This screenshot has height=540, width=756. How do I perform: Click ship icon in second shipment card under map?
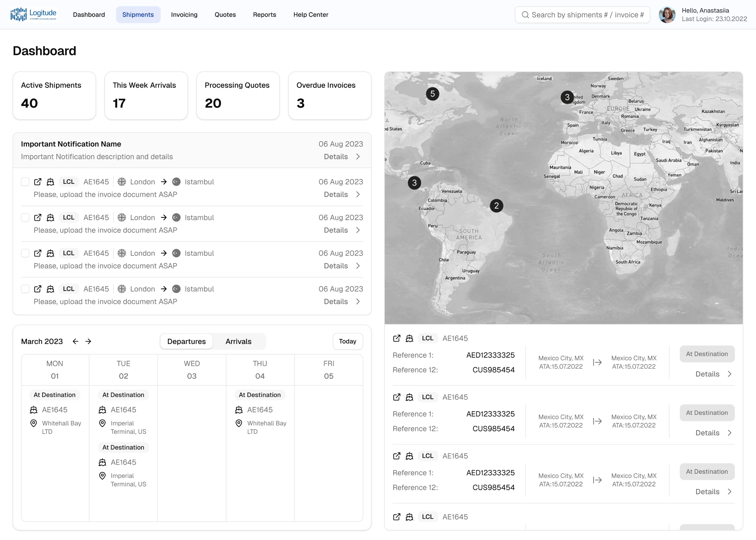pos(409,397)
